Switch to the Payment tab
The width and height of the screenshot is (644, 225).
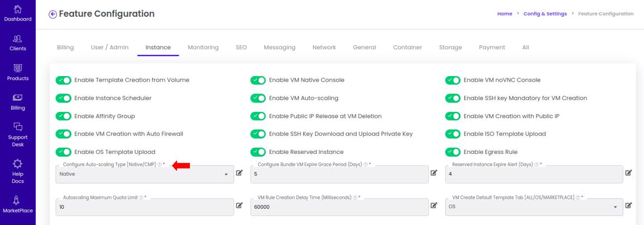pos(492,48)
